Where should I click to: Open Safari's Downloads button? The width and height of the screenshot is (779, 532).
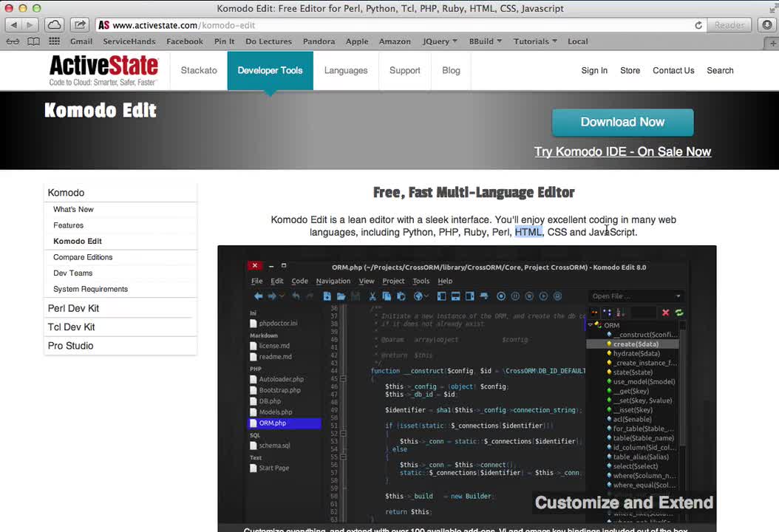(x=768, y=25)
